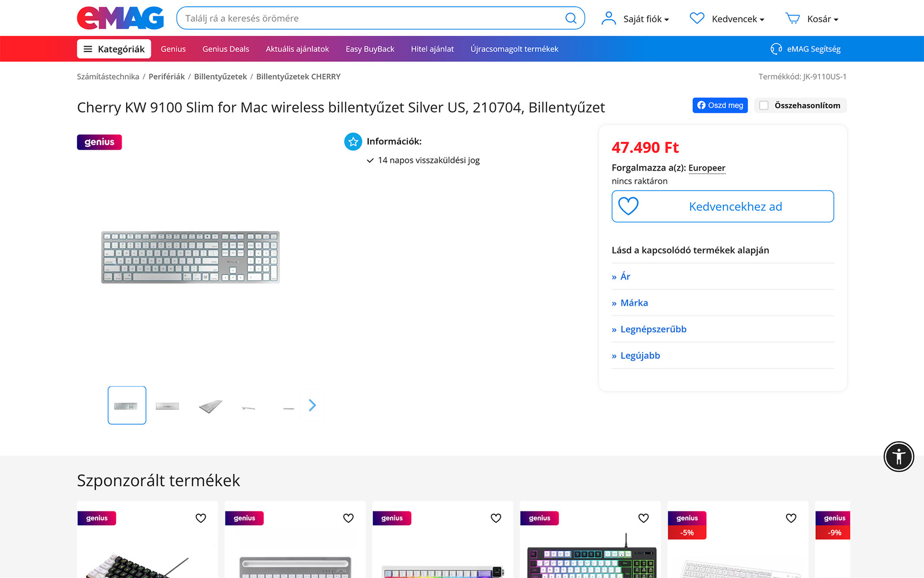The image size is (924, 578).
Task: Select the fourth side-view thumbnail
Action: (248, 407)
